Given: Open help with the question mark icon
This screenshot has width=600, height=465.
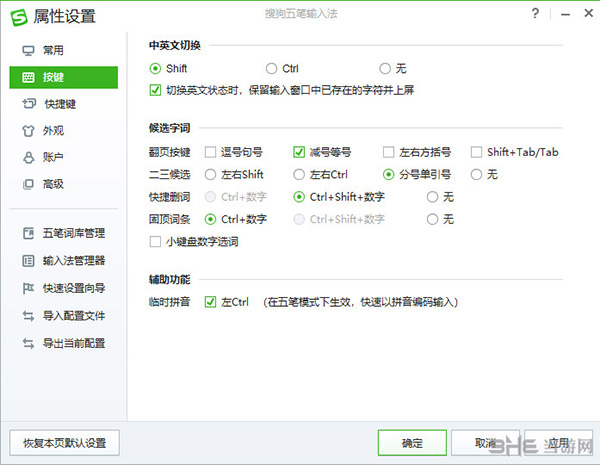Looking at the screenshot, I should tap(535, 14).
